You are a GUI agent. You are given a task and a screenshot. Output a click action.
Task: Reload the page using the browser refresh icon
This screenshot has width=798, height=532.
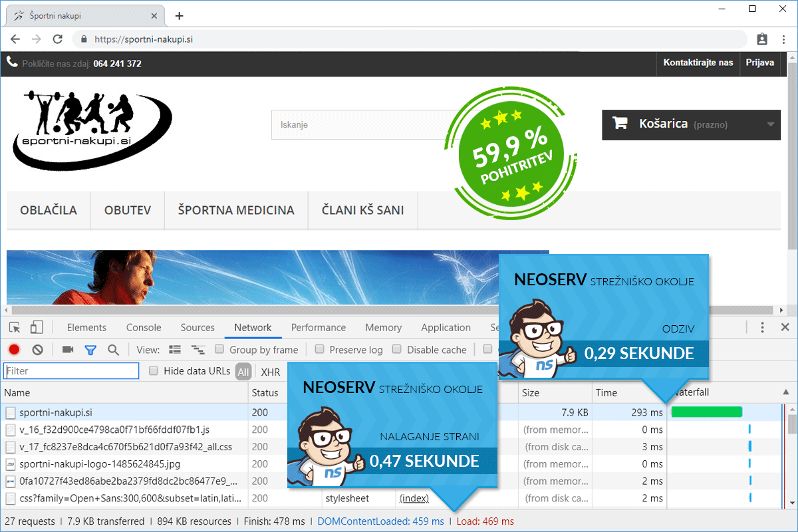tap(58, 39)
